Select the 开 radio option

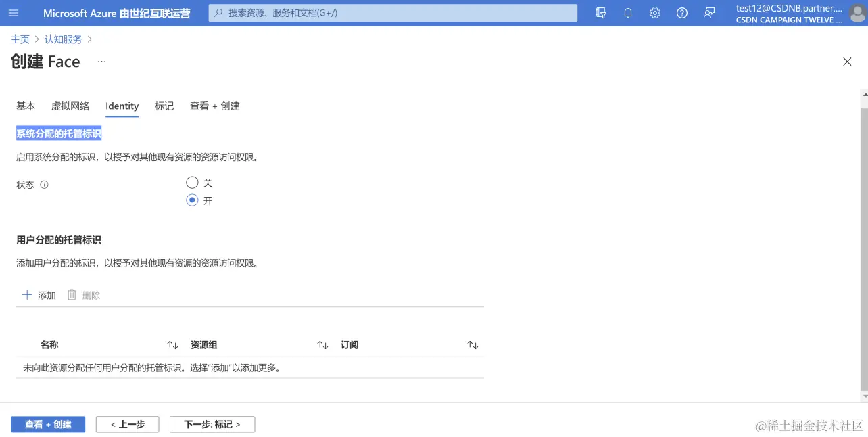click(x=192, y=200)
